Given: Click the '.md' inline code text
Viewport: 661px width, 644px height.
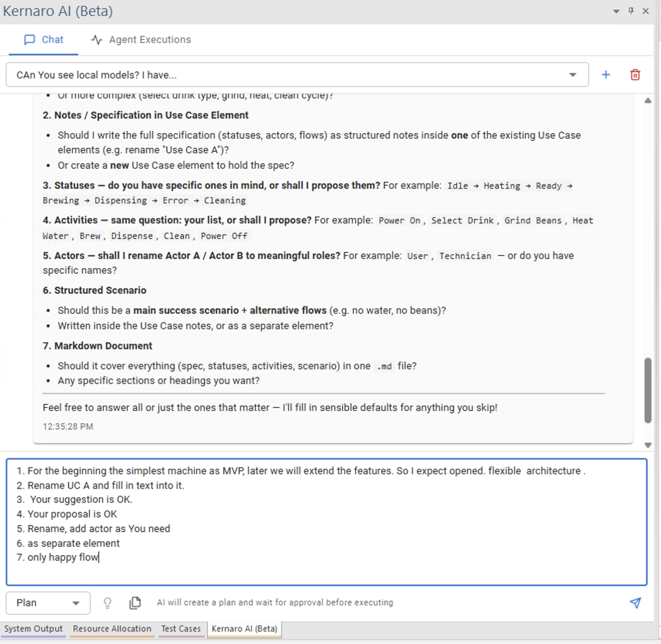Looking at the screenshot, I should tap(384, 366).
